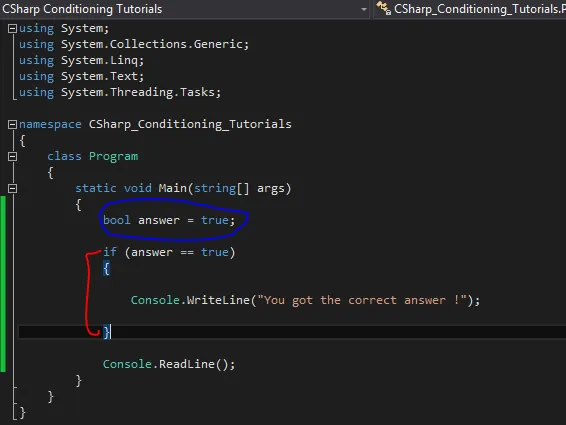The image size is (566, 425).
Task: Click 'answer' in the bool declaration
Action: (158, 221)
